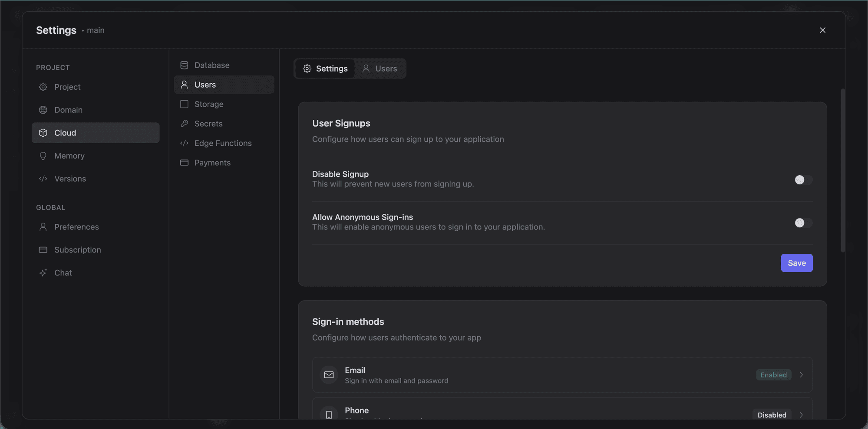Save the User Signups settings
This screenshot has height=429, width=868.
point(796,263)
